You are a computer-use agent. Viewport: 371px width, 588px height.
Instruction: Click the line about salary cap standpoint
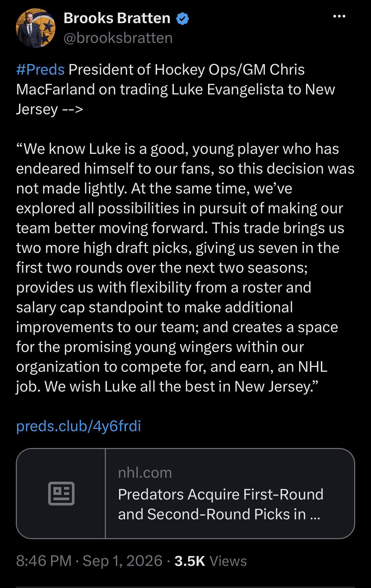click(154, 307)
